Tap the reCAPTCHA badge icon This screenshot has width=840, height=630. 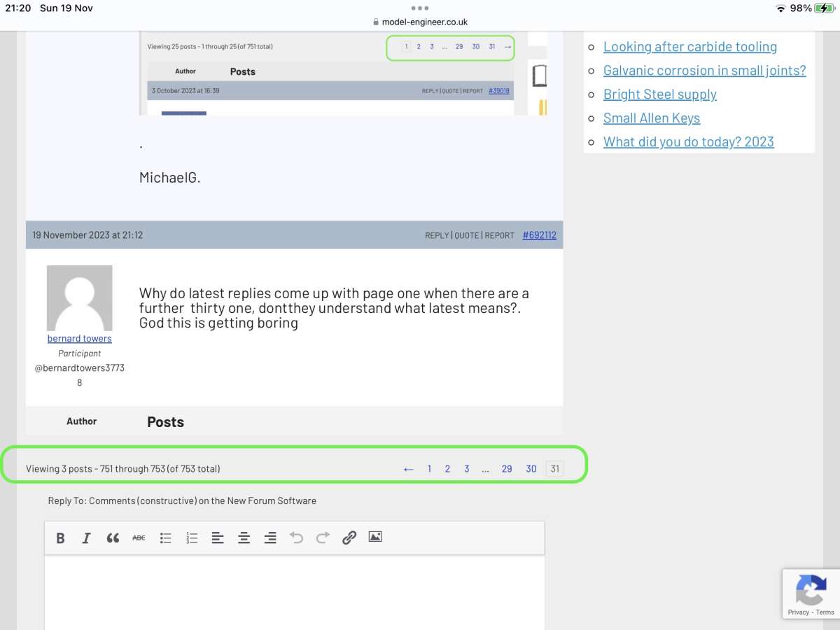tap(811, 589)
